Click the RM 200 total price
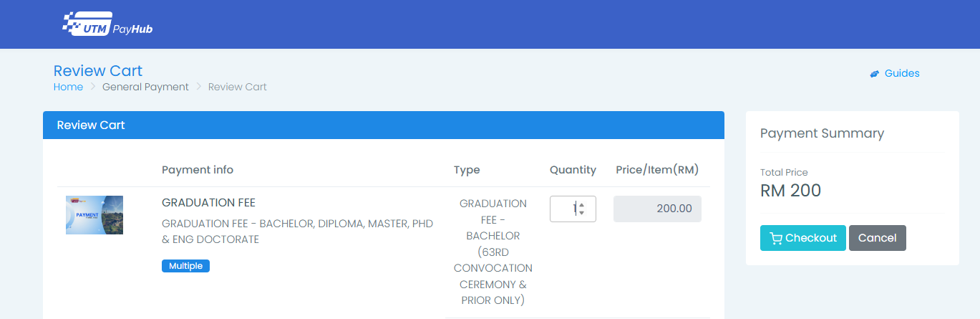980x319 pixels. (x=790, y=191)
